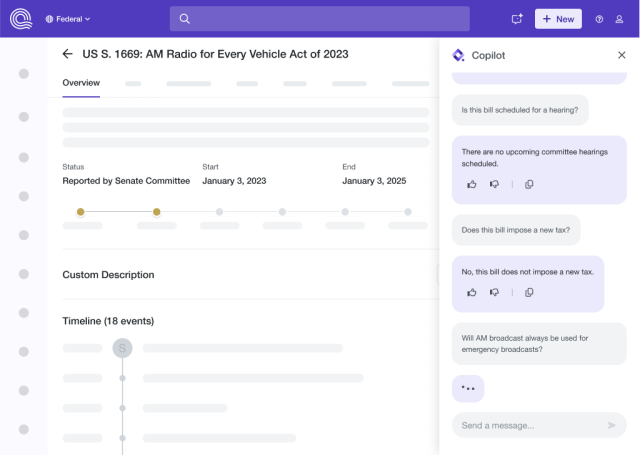Click the app logo in top-left corner
640x455 pixels.
click(x=21, y=19)
